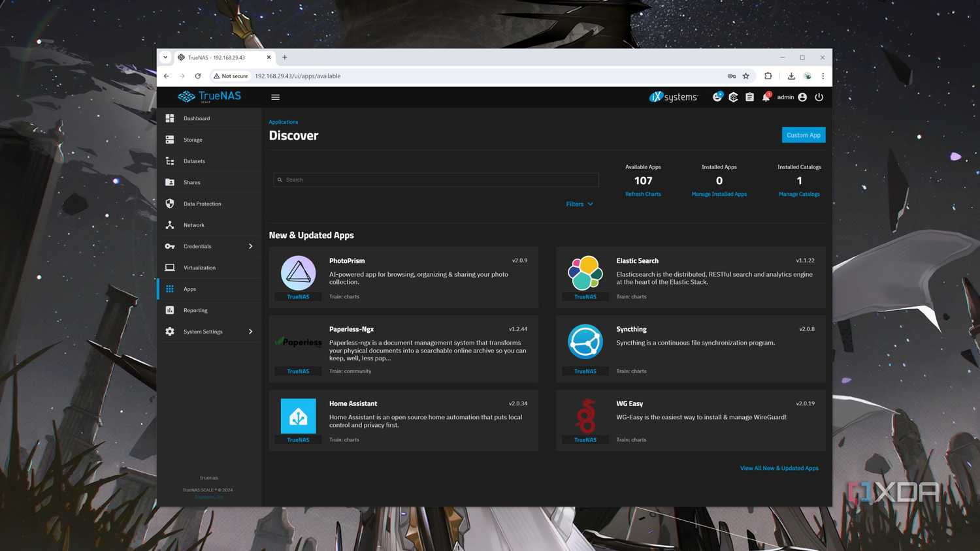Click the WG Easy app title
The height and width of the screenshot is (551, 980).
pos(630,403)
